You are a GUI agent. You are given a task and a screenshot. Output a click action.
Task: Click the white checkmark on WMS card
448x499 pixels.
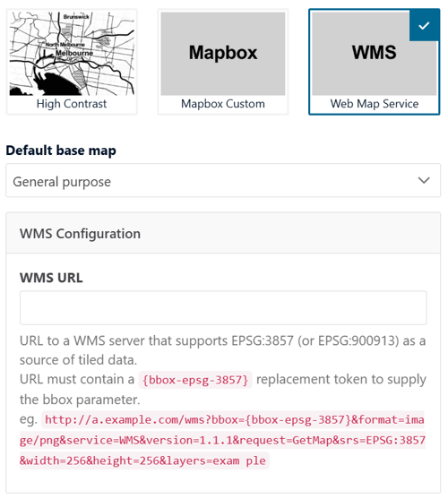click(x=424, y=26)
